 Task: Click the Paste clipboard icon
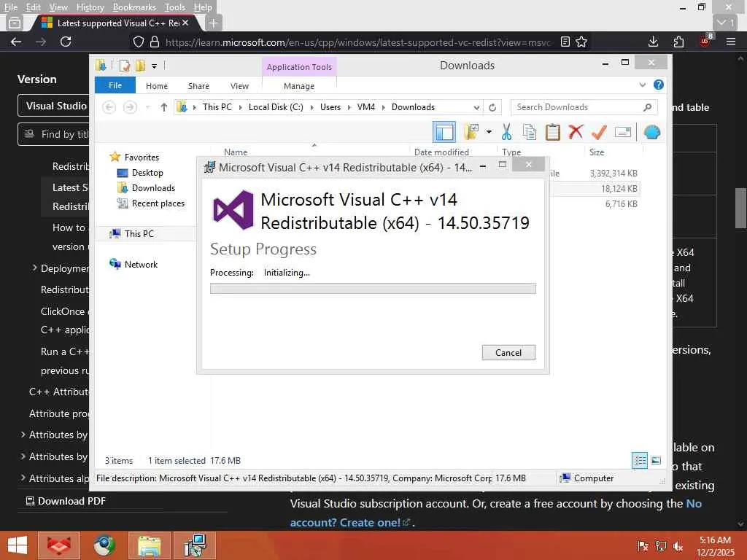(x=553, y=132)
